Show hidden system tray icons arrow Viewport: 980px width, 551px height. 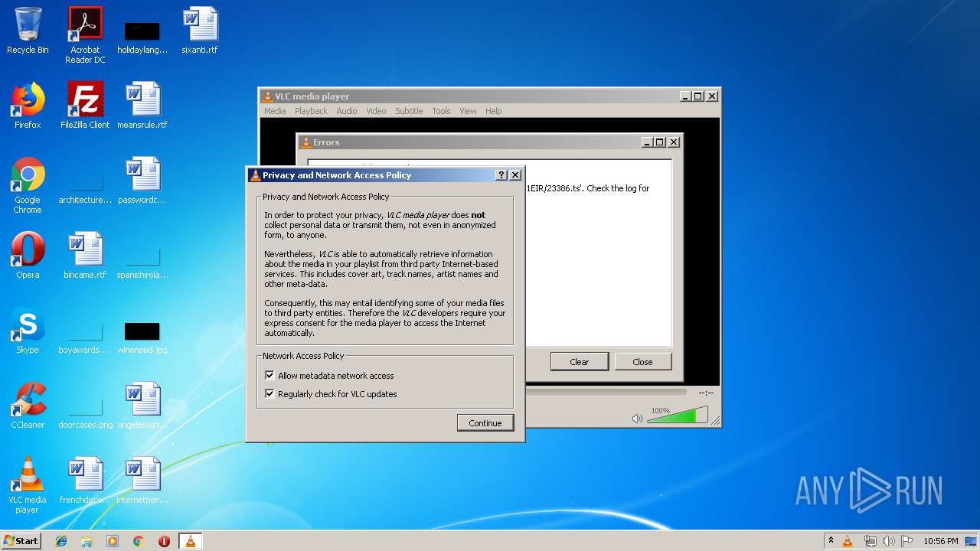click(x=831, y=541)
